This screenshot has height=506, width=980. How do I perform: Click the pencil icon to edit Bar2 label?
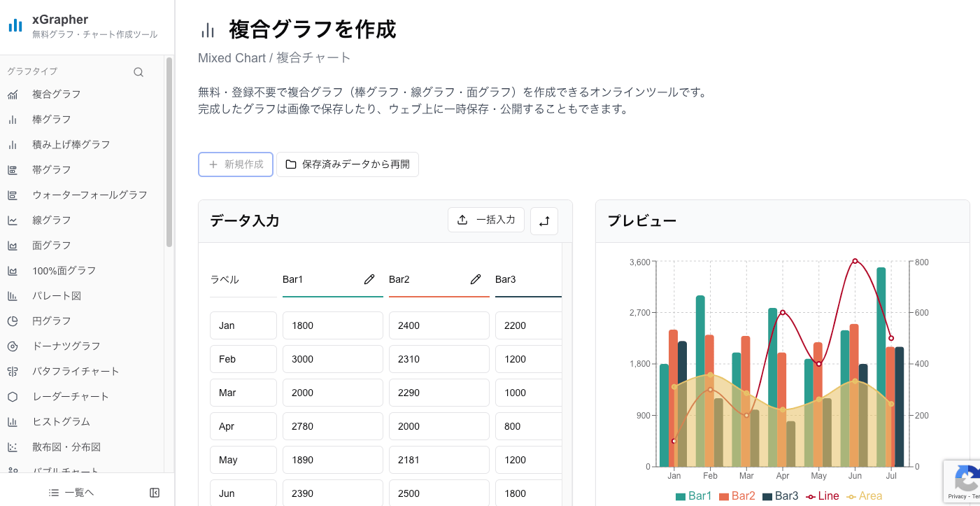(x=476, y=279)
